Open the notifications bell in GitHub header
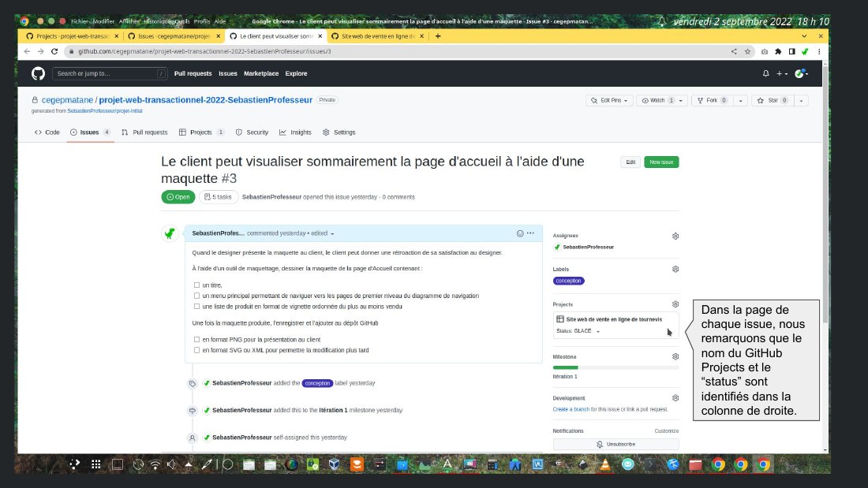The width and height of the screenshot is (868, 488). pyautogui.click(x=765, y=73)
